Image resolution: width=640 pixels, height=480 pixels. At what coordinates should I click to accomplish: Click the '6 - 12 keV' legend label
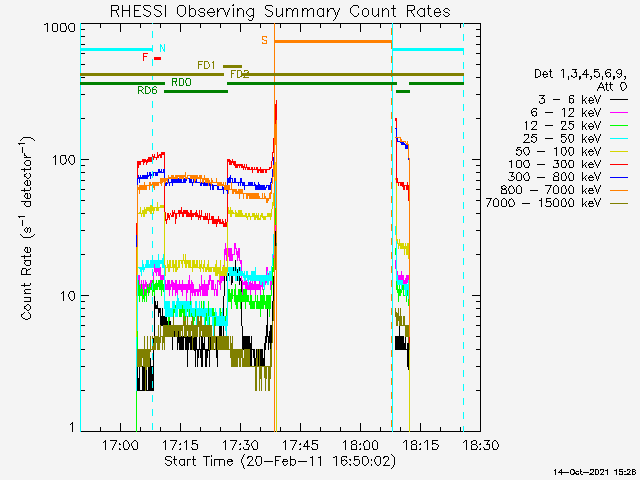[566, 113]
